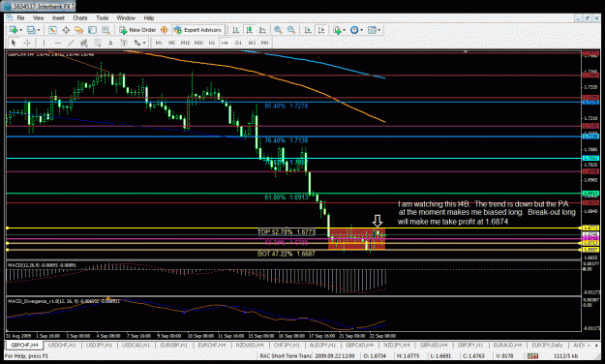Select the Horizontal Line tool
This screenshot has width=605, height=364.
click(57, 43)
